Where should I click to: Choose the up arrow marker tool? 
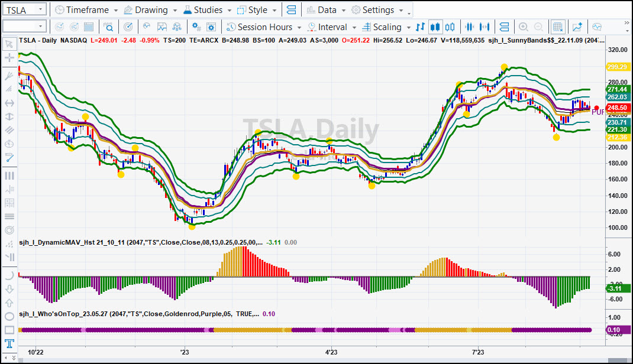(9, 303)
